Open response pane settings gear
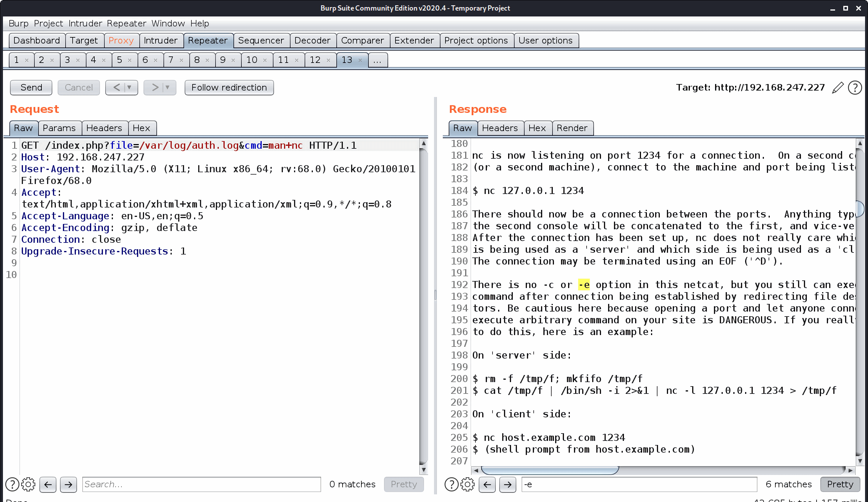This screenshot has width=868, height=502. (468, 484)
